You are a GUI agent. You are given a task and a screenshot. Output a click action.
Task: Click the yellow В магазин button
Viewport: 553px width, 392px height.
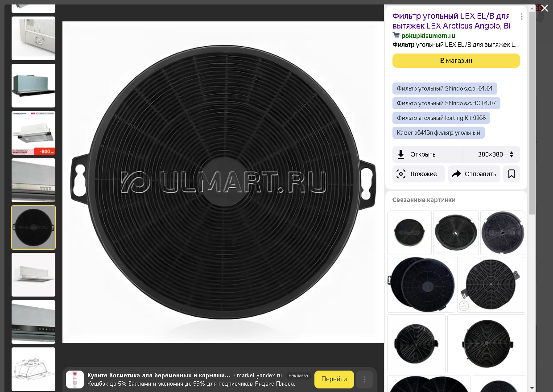456,61
